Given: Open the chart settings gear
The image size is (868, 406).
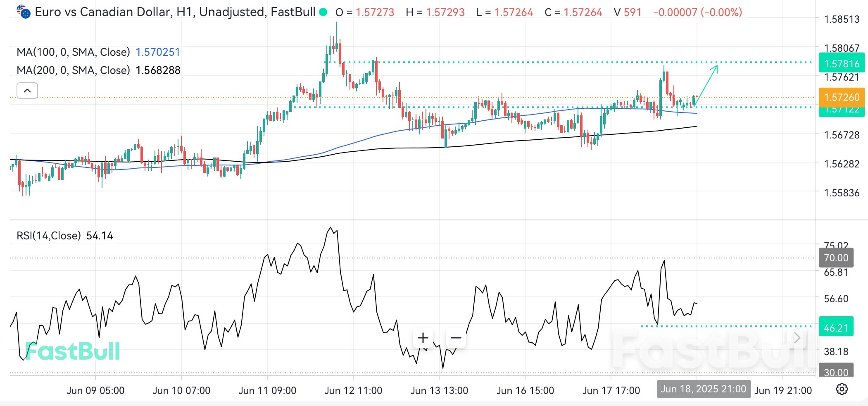Looking at the screenshot, I should (842, 389).
